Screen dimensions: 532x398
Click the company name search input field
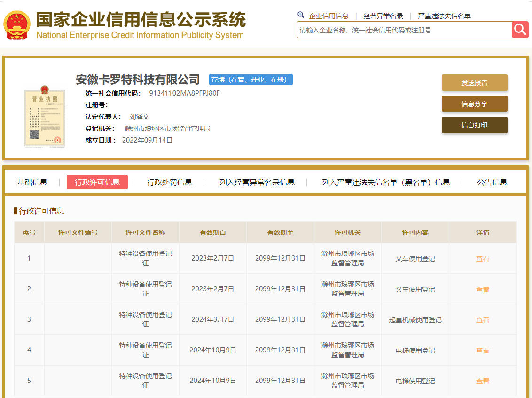pyautogui.click(x=404, y=30)
